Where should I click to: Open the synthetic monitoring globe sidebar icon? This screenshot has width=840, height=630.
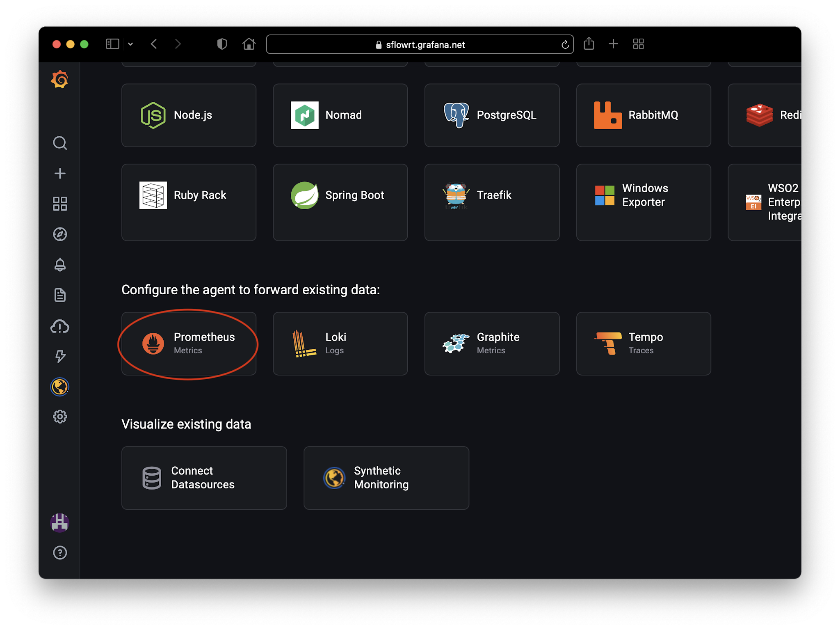(x=60, y=387)
